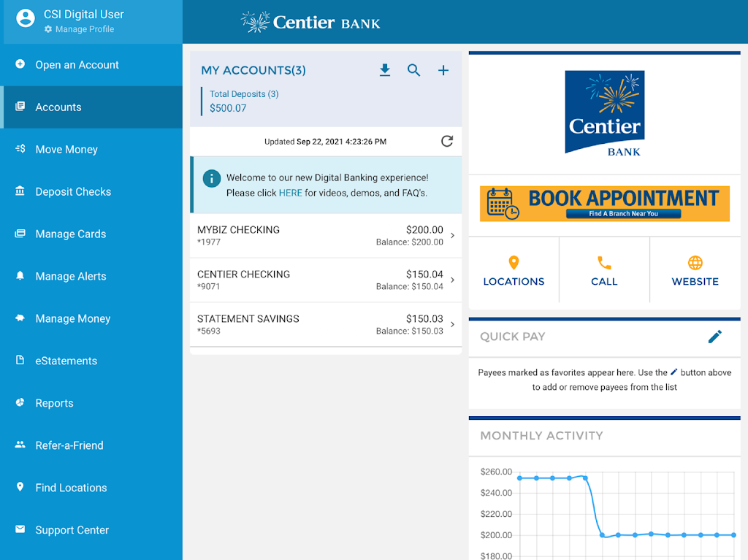Search accounts with the magnifier icon
Screen dimensions: 748x560
413,70
